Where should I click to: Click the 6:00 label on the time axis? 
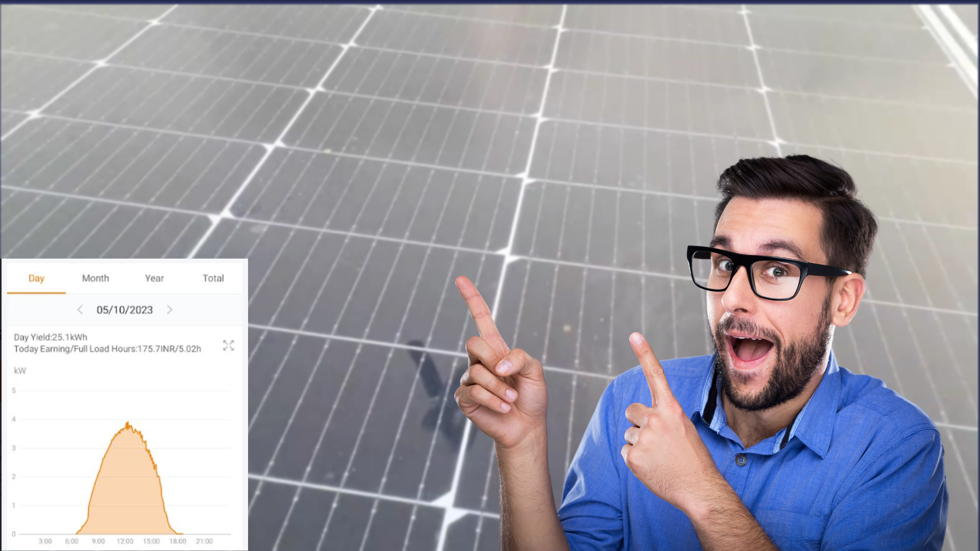coord(71,541)
